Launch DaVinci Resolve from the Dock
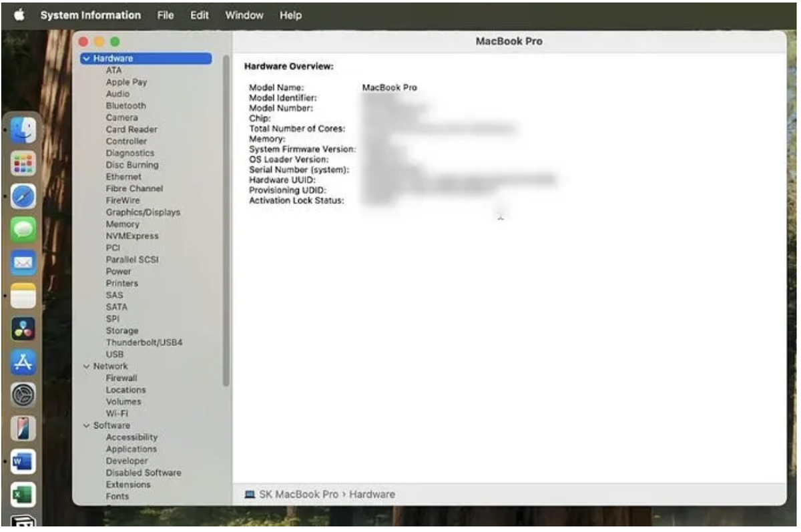801x532 pixels. click(x=23, y=329)
